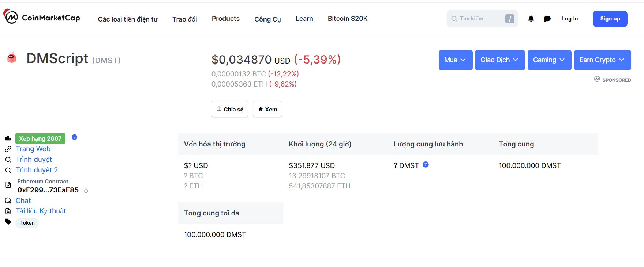The height and width of the screenshot is (267, 644).
Task: Open the Trình duyệt link
Action: (34, 160)
